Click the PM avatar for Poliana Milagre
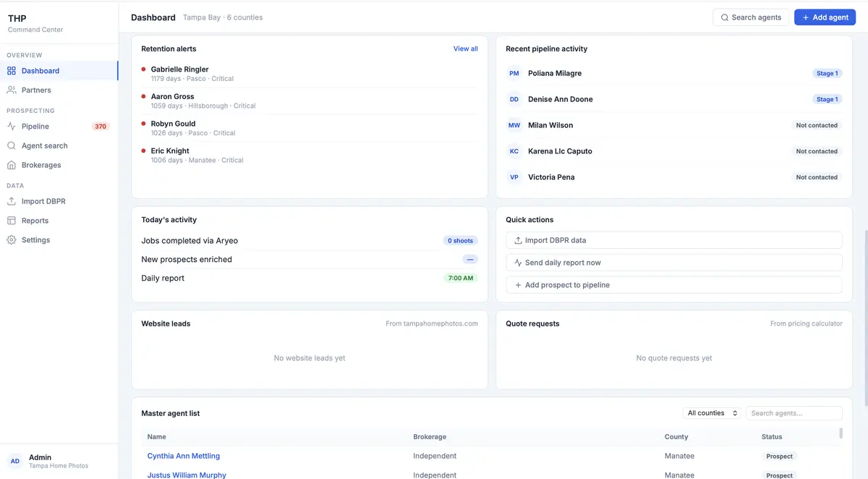The height and width of the screenshot is (479, 868). pyautogui.click(x=514, y=73)
